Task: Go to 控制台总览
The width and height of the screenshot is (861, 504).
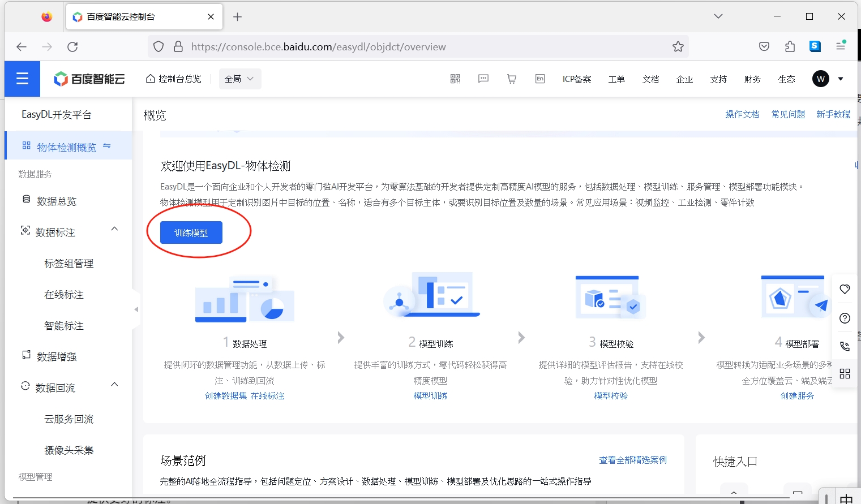Action: [174, 79]
